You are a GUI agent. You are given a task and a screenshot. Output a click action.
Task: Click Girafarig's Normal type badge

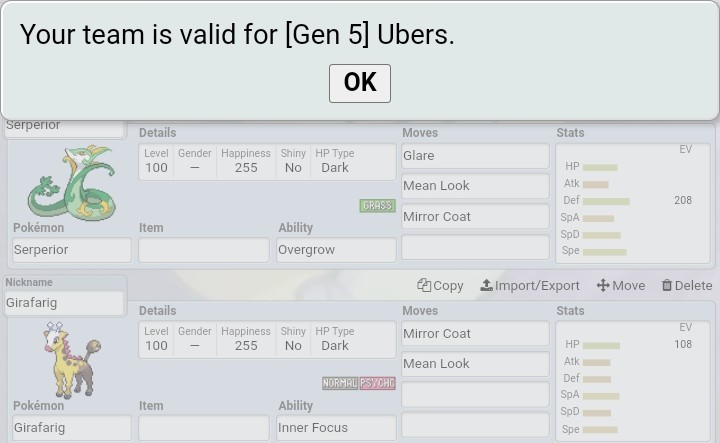[339, 383]
